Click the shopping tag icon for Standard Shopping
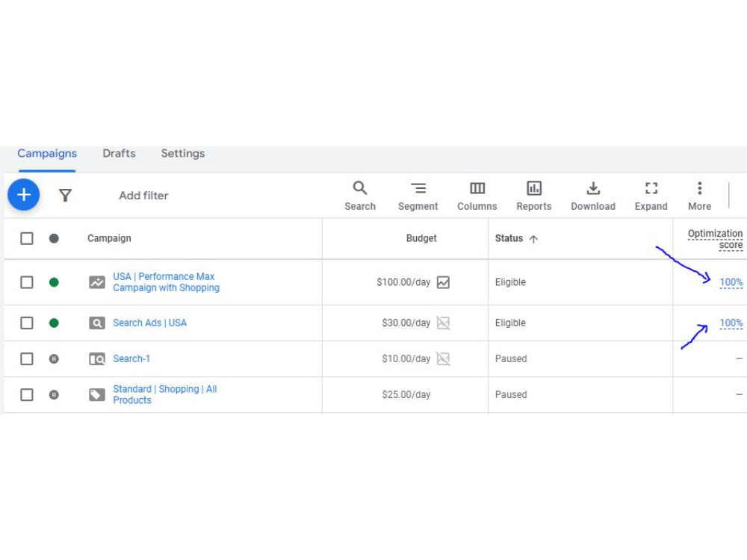747x560 pixels. 97,395
